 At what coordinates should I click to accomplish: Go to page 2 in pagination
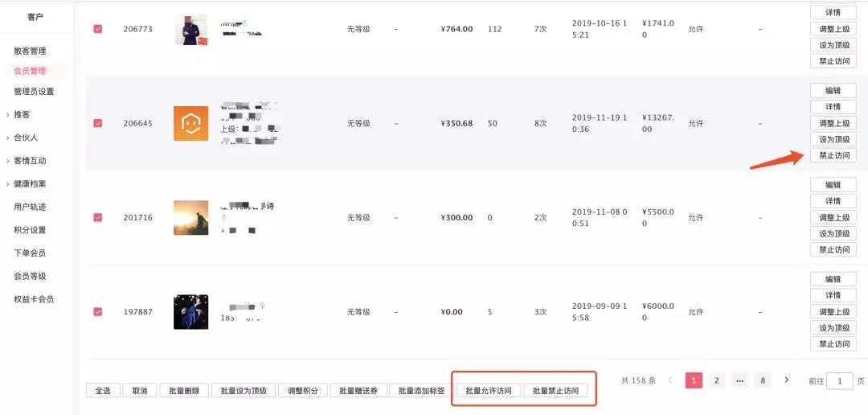tap(716, 380)
